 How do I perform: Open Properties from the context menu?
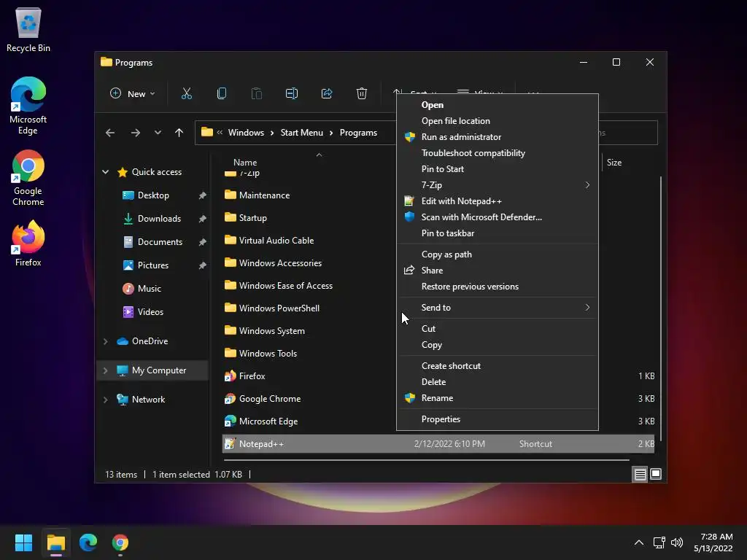coord(498,419)
